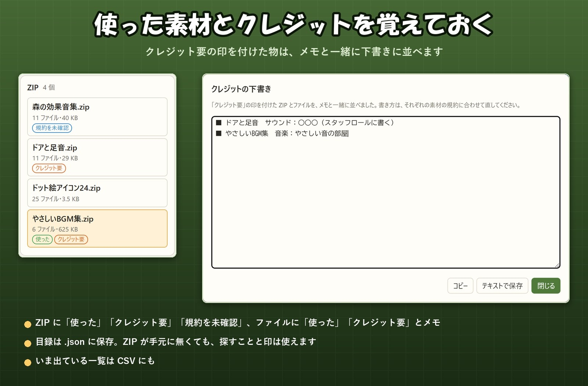Select 森の効果音集.zip in the ZIP list
Screen dimensions: 588x386
(x=97, y=117)
